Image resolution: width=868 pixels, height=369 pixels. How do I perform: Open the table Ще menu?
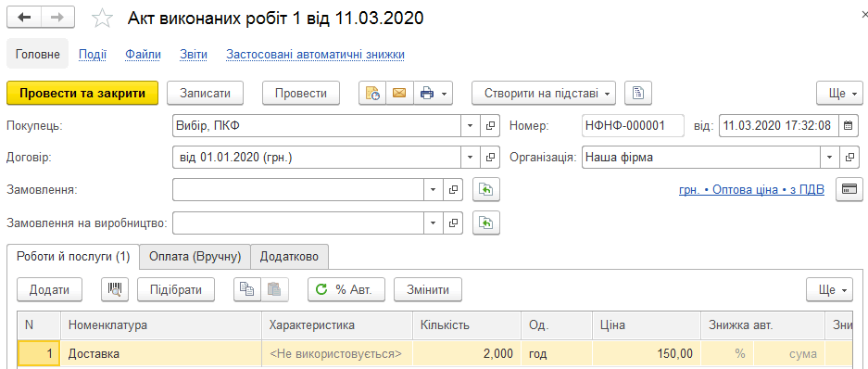(x=829, y=289)
